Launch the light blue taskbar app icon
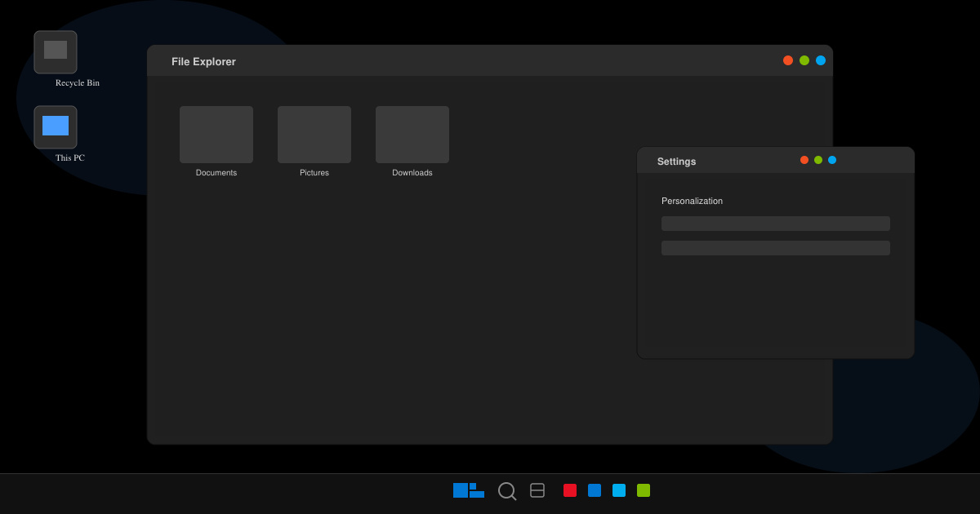980x514 pixels. (619, 490)
